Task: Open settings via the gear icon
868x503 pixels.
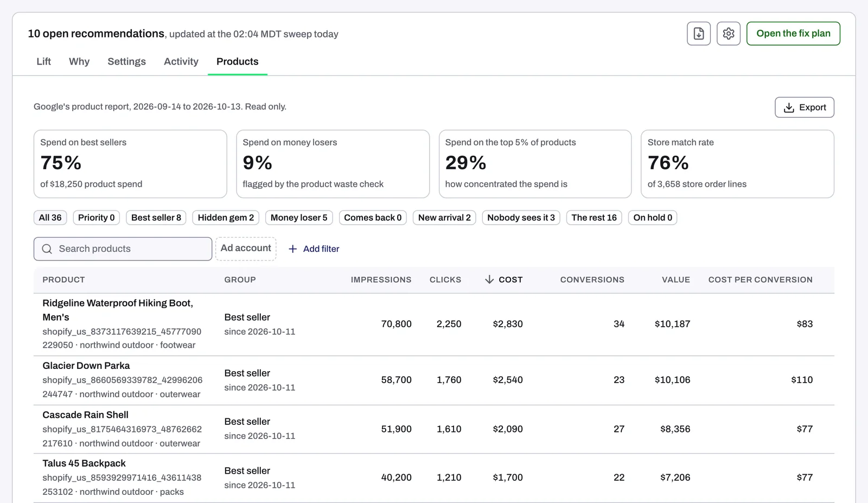Action: point(729,34)
